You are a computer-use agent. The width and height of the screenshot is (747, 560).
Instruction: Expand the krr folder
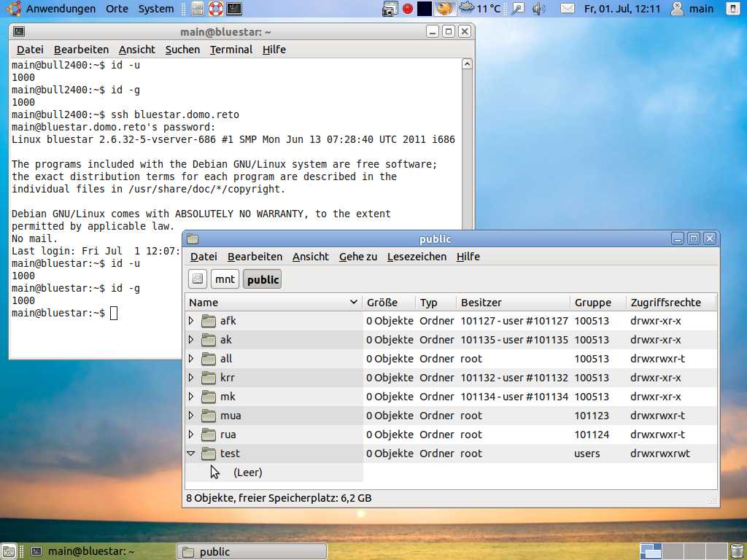[x=191, y=378]
